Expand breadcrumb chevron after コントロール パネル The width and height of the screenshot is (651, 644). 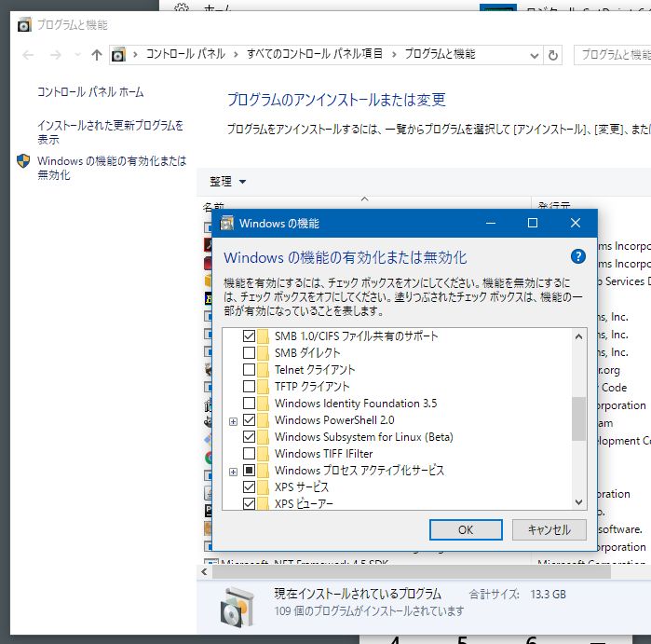pos(236,54)
